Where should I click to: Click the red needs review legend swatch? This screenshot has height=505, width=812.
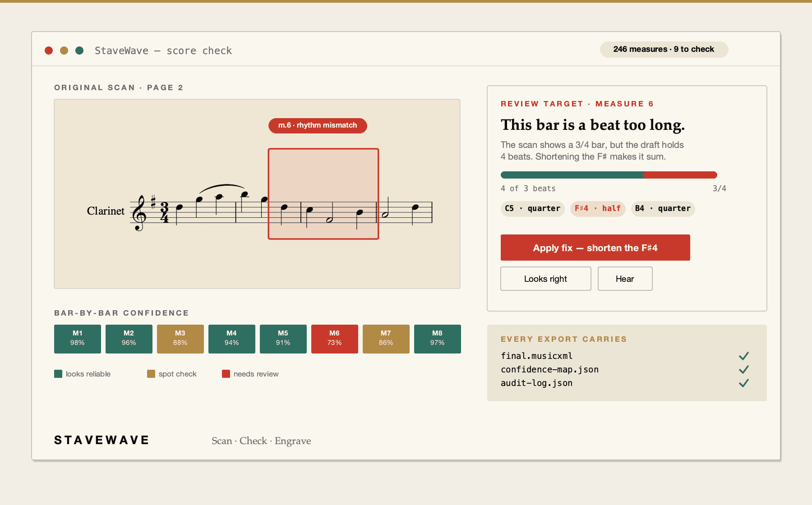click(226, 374)
